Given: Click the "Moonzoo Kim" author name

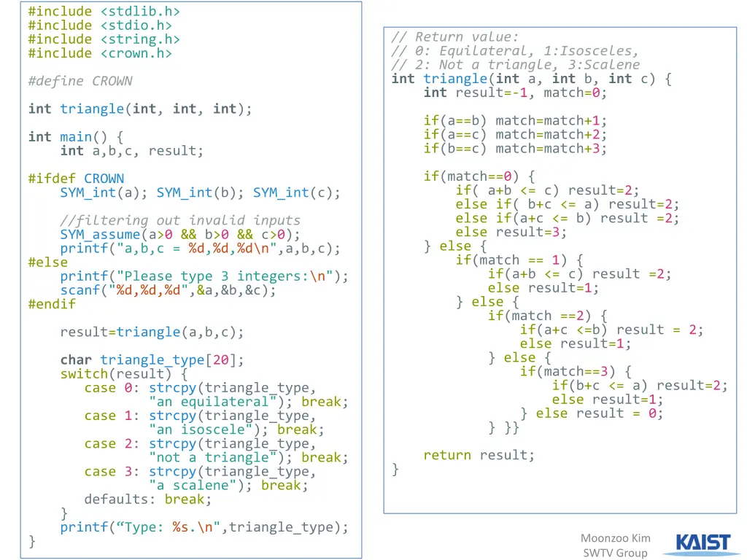Looking at the screenshot, I should tap(615, 538).
